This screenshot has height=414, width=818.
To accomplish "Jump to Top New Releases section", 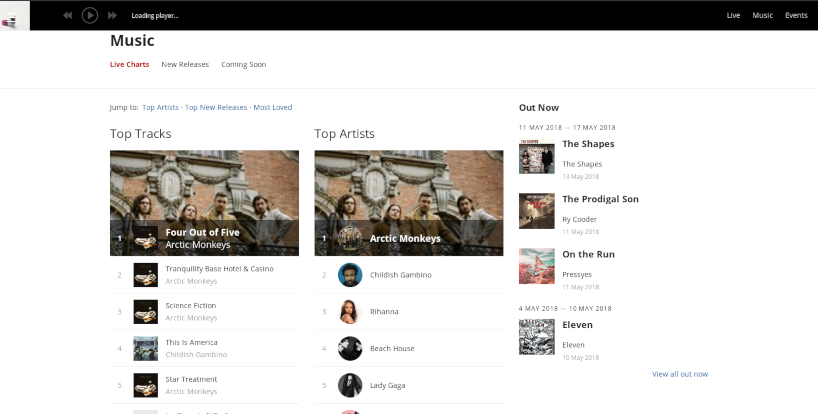I will tap(216, 107).
